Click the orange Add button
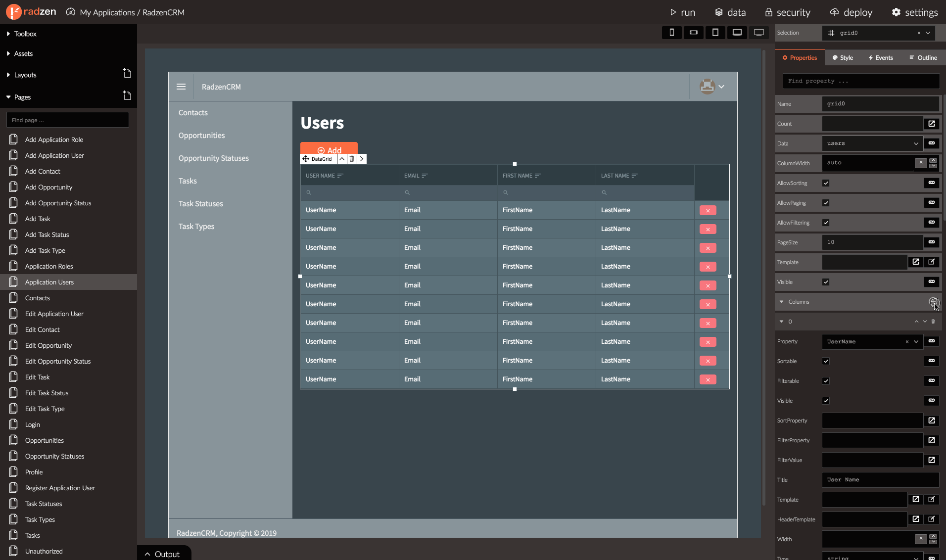 pyautogui.click(x=329, y=149)
